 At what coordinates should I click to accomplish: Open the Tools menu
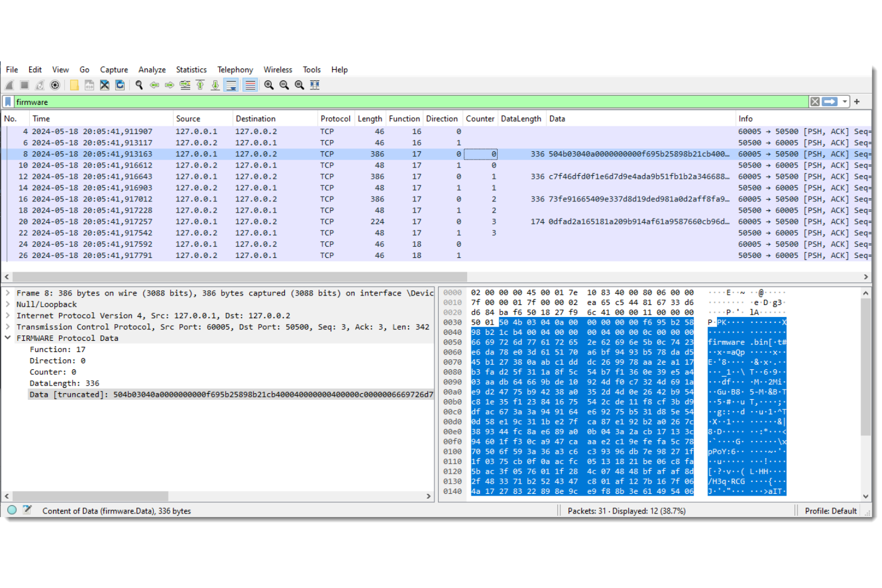click(x=312, y=70)
